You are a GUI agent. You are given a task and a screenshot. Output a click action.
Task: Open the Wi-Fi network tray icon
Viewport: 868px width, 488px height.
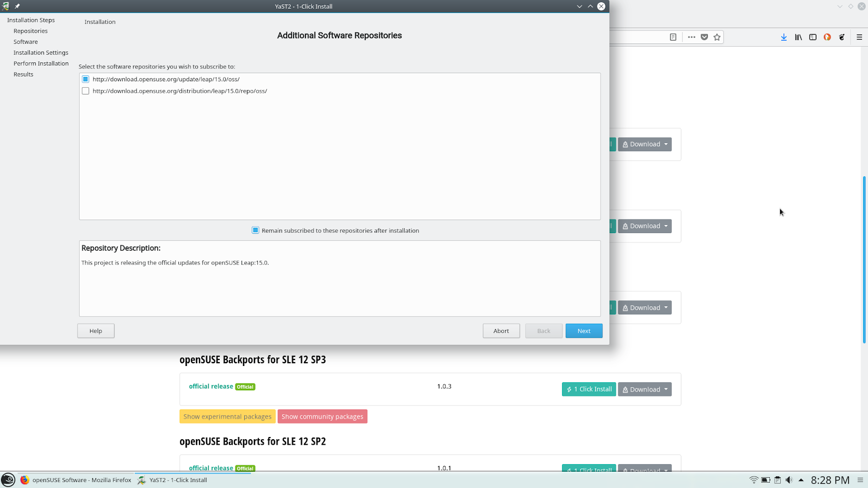click(x=754, y=480)
